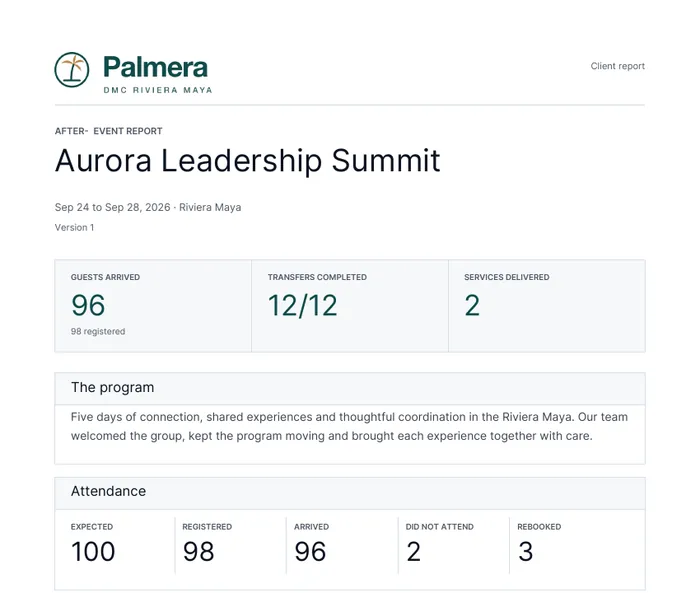
Task: Click the 'Version 1' text
Action: (x=74, y=227)
